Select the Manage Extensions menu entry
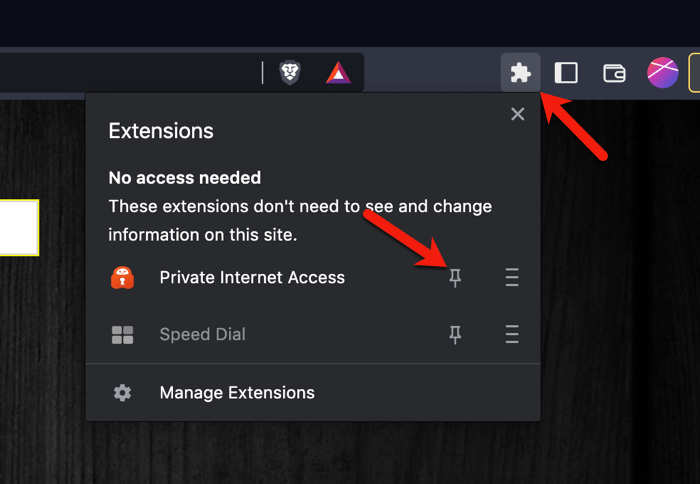This screenshot has width=700, height=484. (237, 393)
